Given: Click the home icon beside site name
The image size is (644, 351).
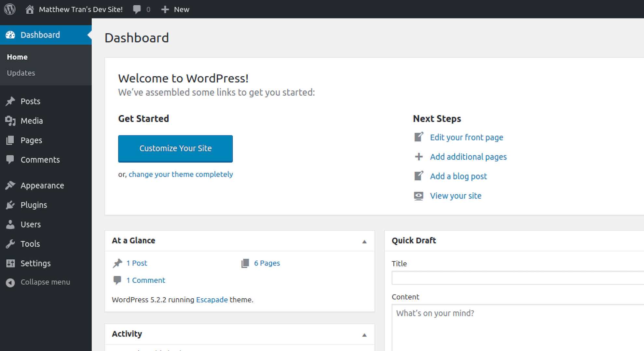Looking at the screenshot, I should coord(30,9).
